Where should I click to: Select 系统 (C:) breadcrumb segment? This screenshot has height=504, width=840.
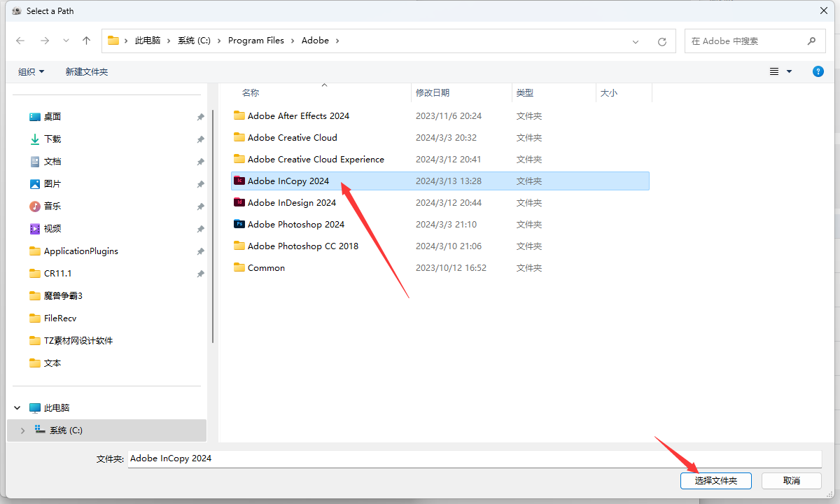pos(194,41)
